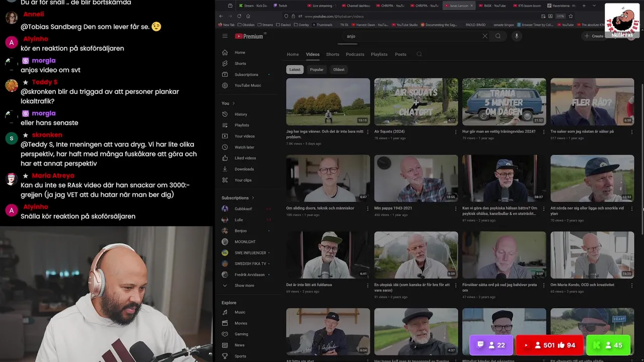The image size is (644, 362).
Task: Click the magnifier search button in the top bar
Action: click(x=498, y=36)
